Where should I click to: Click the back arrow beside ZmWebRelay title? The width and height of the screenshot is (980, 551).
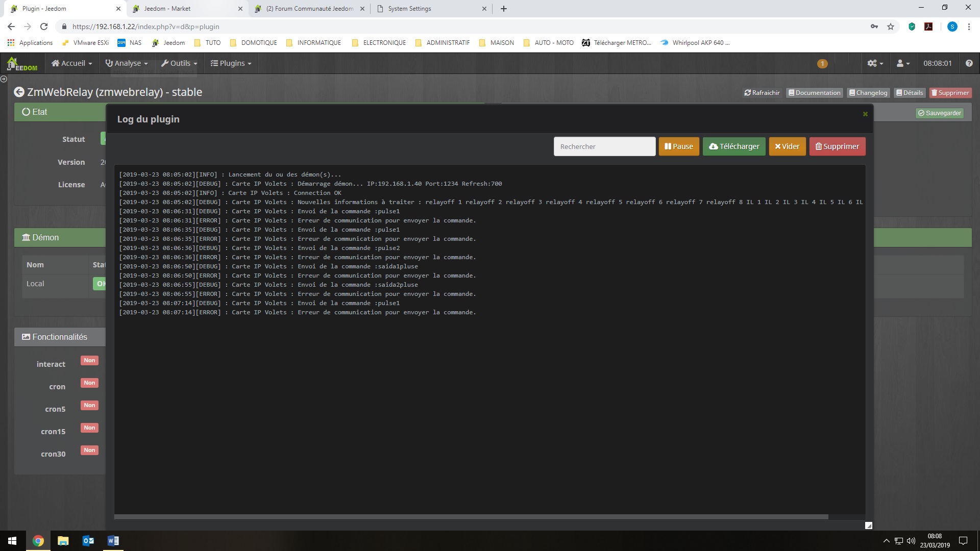click(19, 92)
